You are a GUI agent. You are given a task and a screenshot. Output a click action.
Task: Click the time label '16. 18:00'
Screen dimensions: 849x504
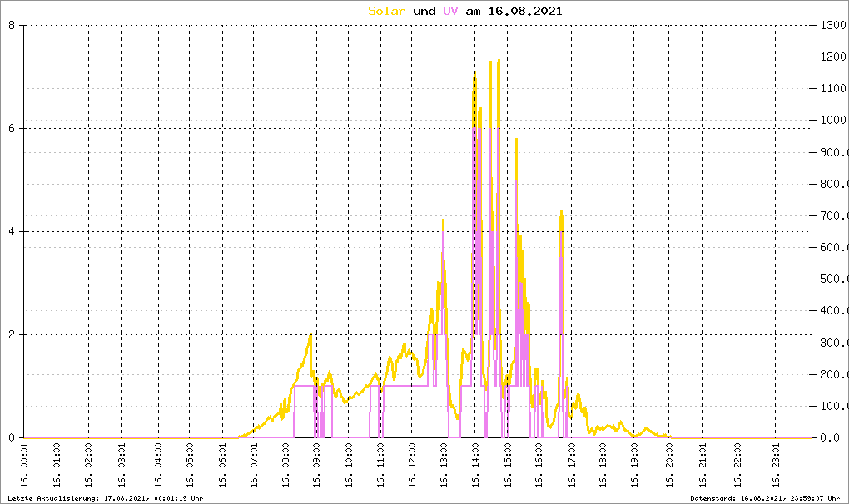[603, 466]
